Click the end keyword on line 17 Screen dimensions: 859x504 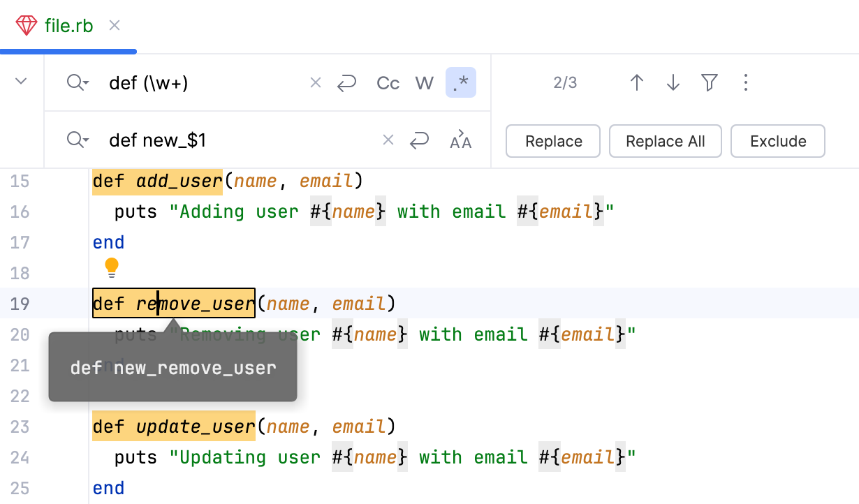109,242
